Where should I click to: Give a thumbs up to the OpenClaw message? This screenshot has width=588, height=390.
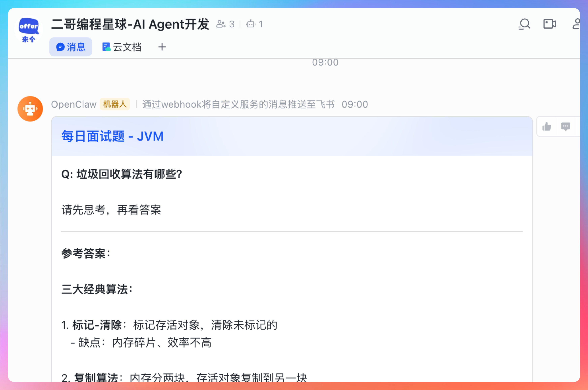546,127
